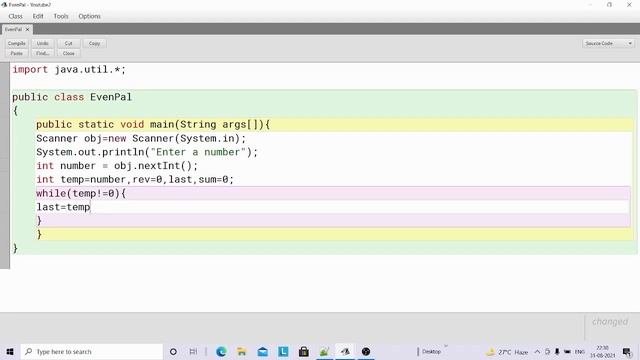Click the 'changed' status indicator

pyautogui.click(x=610, y=322)
